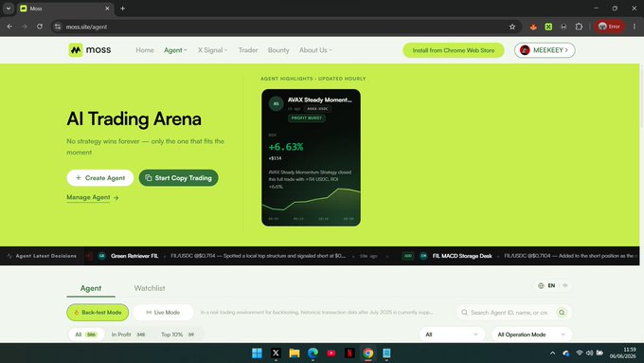Open the Trader page

click(248, 50)
